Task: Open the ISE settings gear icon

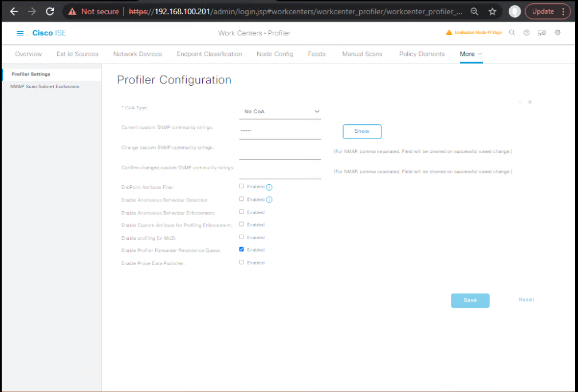Action: 557,33
